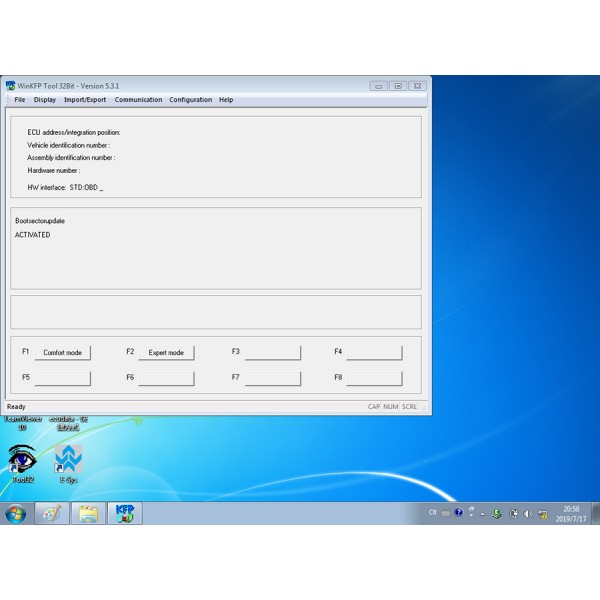Screen dimensions: 600x600
Task: Open the Configuration menu
Action: 191,99
